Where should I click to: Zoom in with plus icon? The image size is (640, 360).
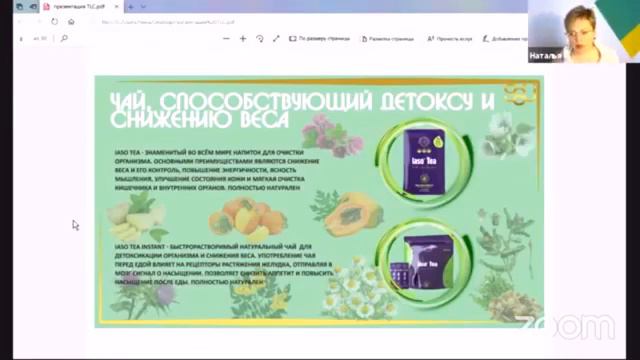tap(243, 38)
